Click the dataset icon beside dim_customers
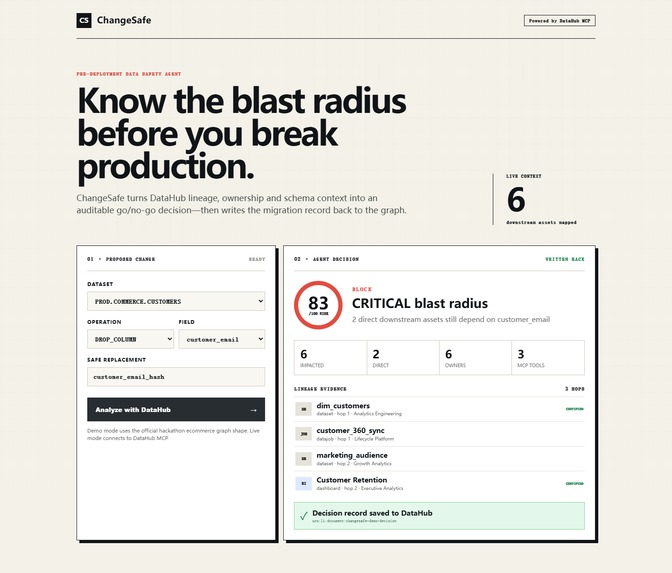Image resolution: width=672 pixels, height=573 pixels. point(303,409)
